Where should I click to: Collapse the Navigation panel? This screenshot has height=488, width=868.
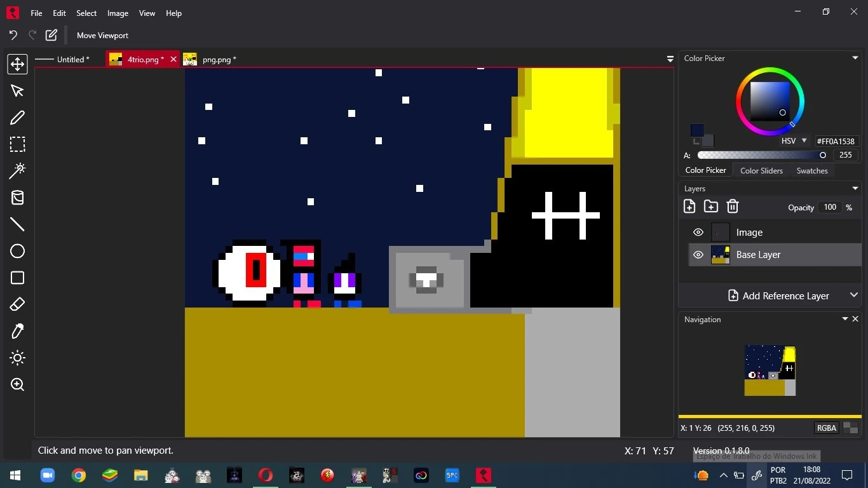[844, 318]
